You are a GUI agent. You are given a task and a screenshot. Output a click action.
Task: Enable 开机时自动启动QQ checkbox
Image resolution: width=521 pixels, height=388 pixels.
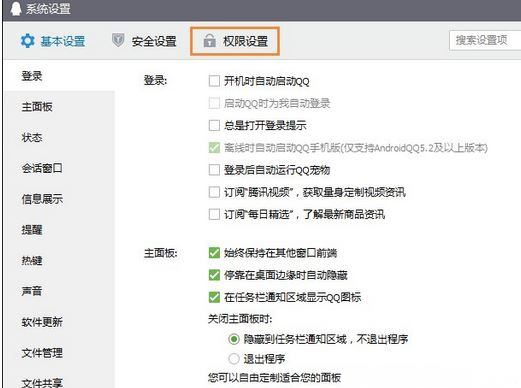pyautogui.click(x=214, y=81)
